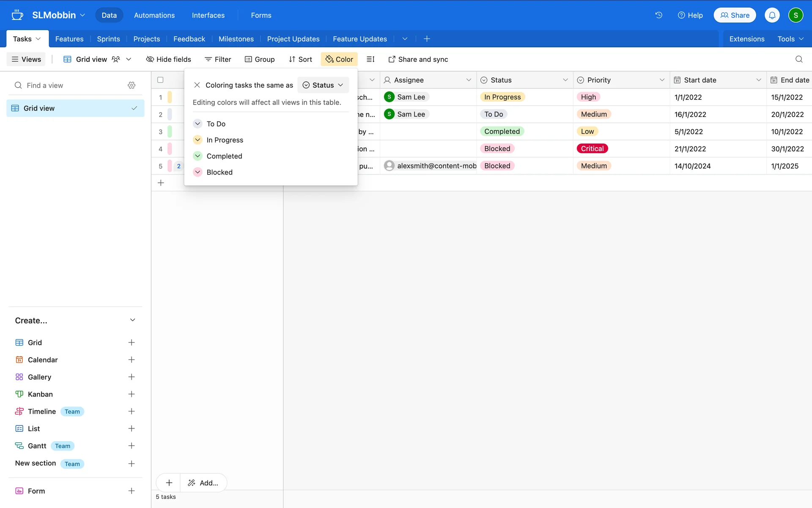Click the search magnifier icon at right
The height and width of the screenshot is (508, 812).
pos(799,59)
